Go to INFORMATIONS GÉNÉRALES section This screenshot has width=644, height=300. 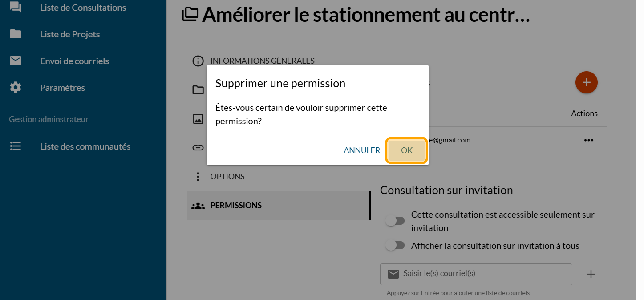(x=262, y=61)
